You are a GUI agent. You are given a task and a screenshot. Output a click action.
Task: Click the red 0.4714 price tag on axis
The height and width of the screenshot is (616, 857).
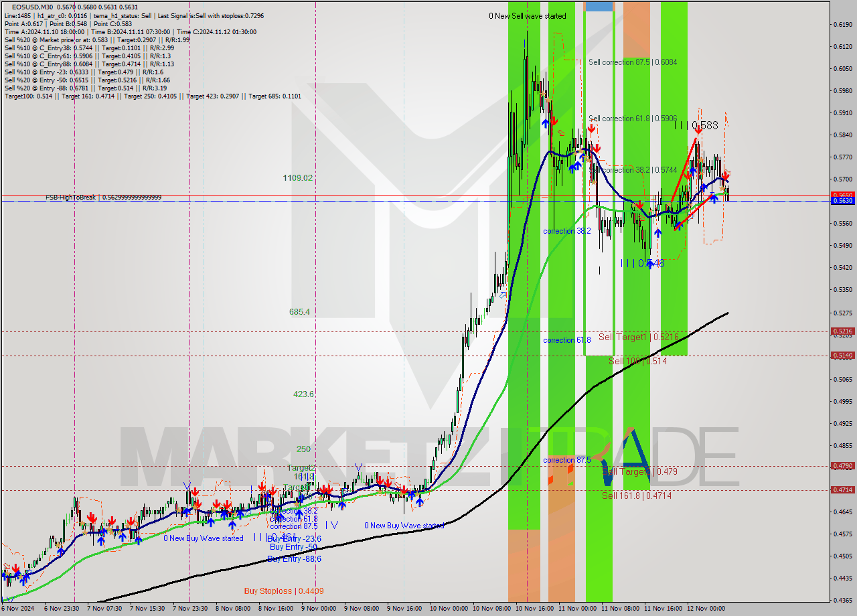tap(842, 489)
